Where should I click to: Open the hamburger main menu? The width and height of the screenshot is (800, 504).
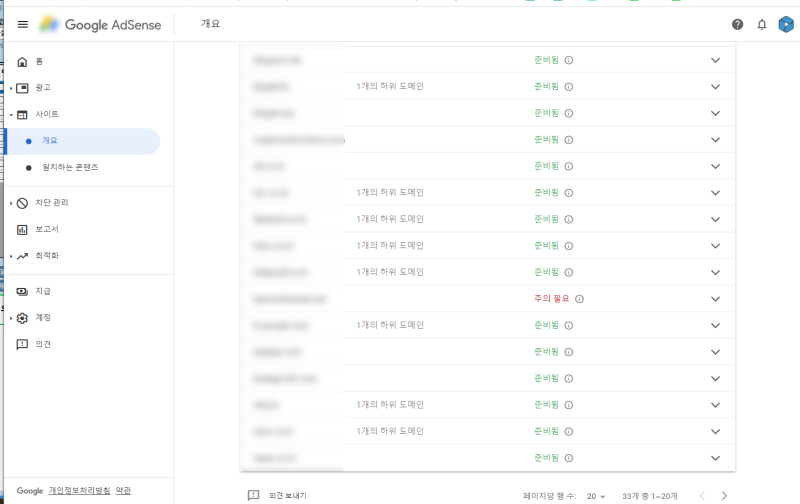point(22,24)
